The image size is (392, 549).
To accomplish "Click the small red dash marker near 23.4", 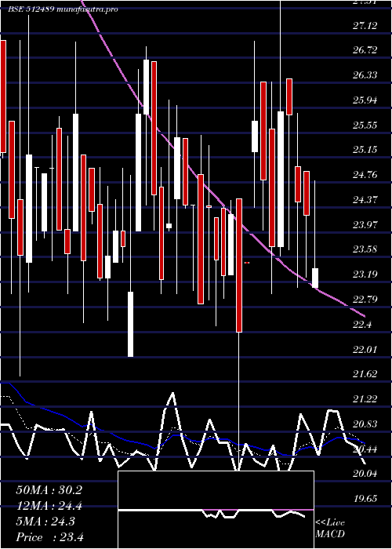I will pyautogui.click(x=247, y=262).
